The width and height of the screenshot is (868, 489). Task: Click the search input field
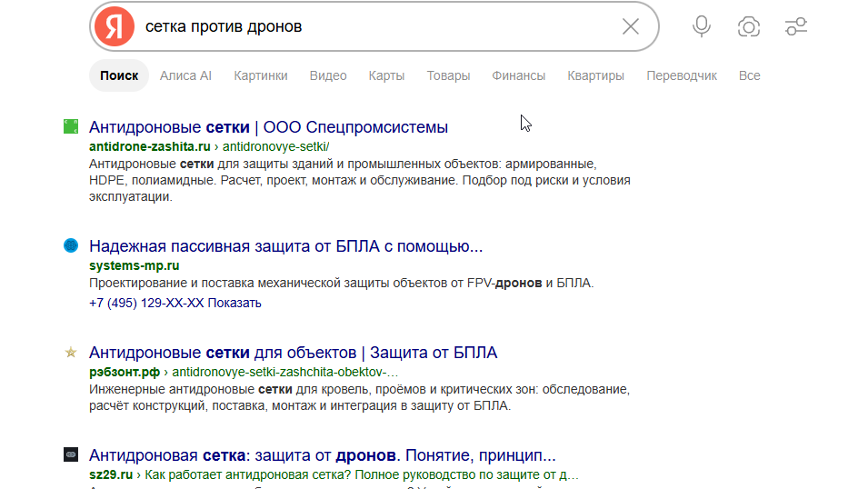(376, 26)
